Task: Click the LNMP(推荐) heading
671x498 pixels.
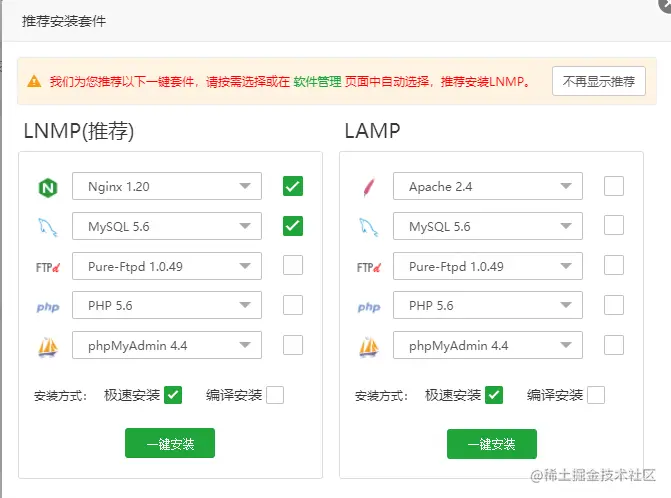Action: coord(79,130)
